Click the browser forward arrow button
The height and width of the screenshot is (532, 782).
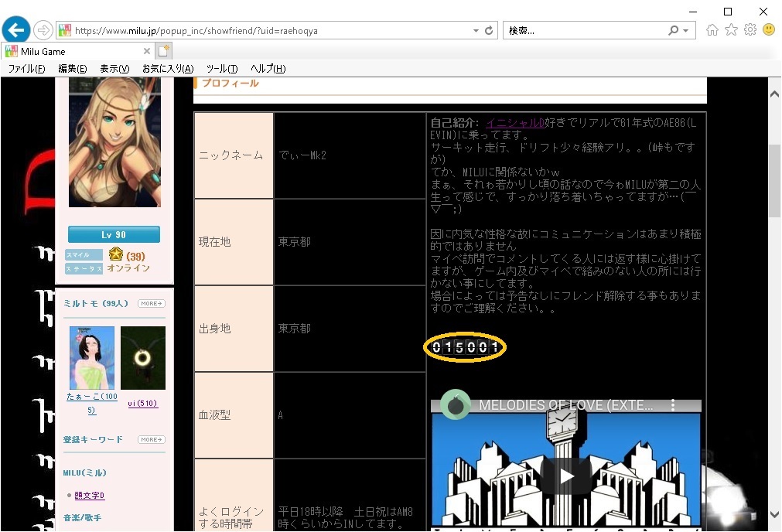click(43, 30)
